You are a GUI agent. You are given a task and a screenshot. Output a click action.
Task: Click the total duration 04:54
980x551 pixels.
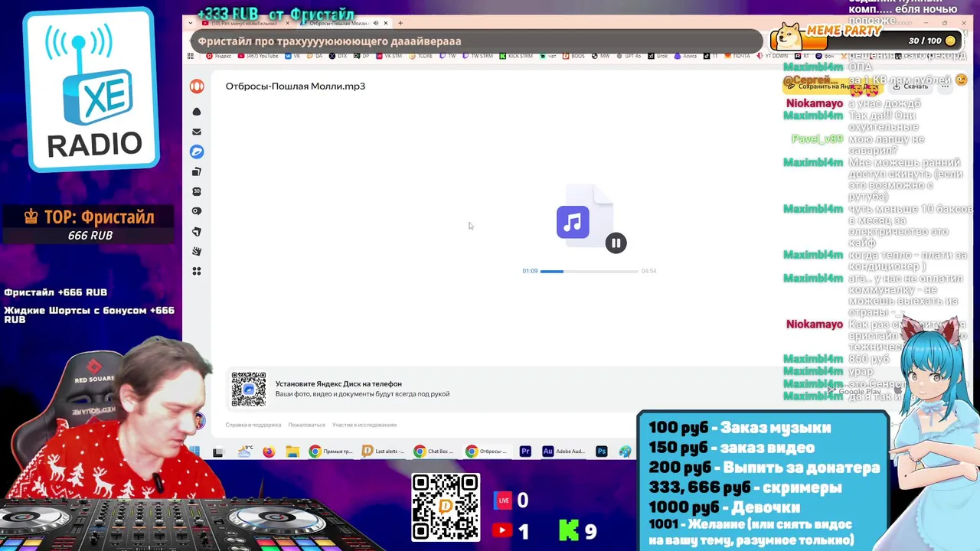coord(648,271)
